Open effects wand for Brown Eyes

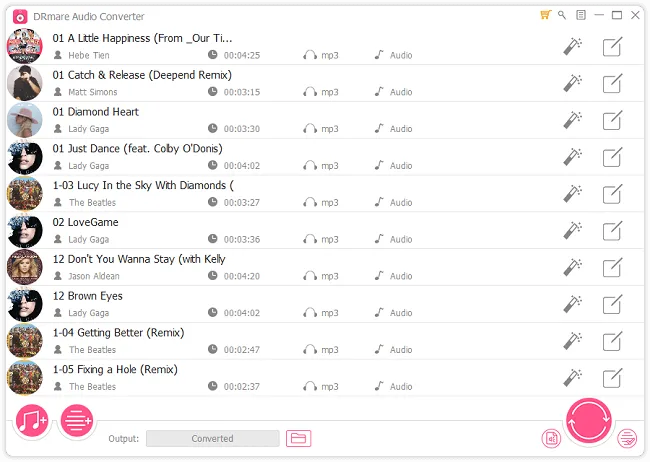coord(572,304)
